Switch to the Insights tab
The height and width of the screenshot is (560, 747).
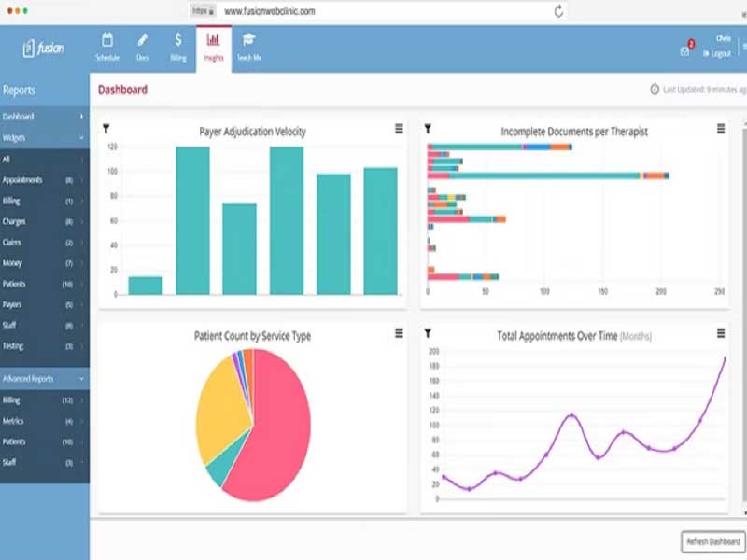[213, 49]
